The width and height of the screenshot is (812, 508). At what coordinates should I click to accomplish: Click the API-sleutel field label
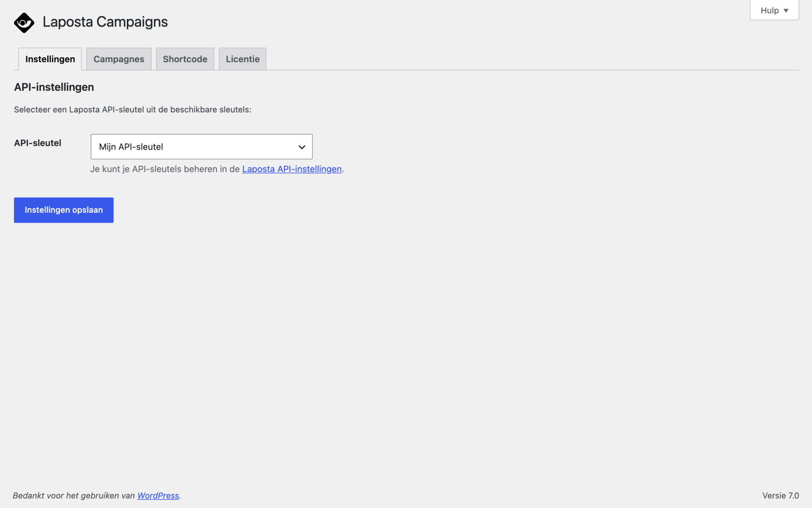(38, 143)
